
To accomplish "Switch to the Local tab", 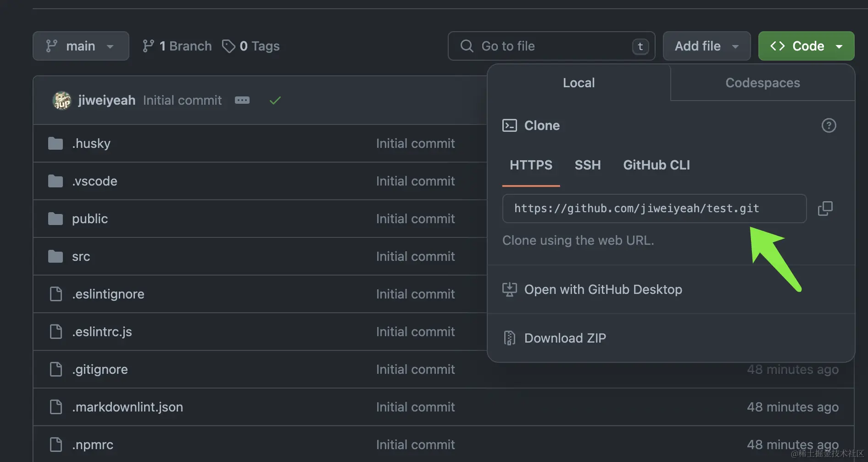I will [579, 83].
